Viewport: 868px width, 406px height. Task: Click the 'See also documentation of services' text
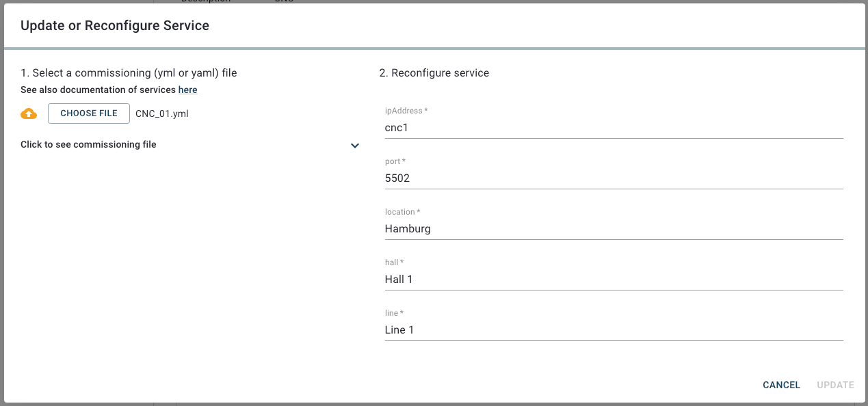98,90
